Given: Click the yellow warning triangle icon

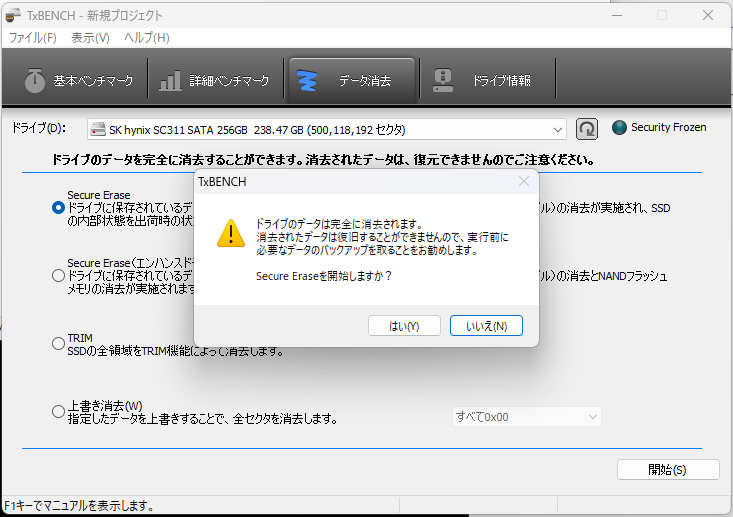Looking at the screenshot, I should point(232,234).
